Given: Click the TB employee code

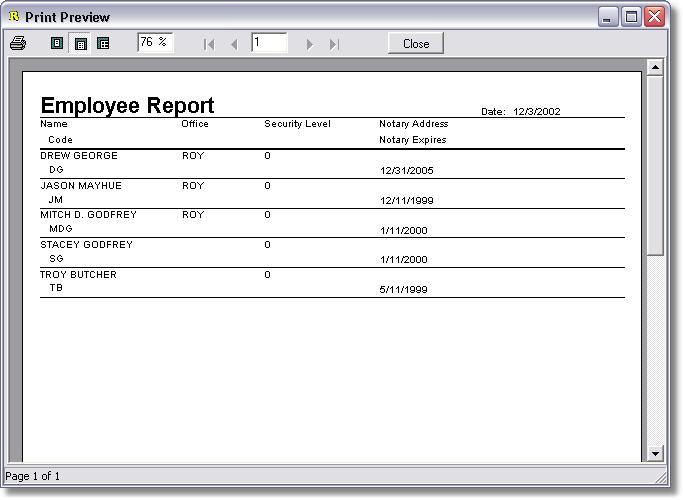Looking at the screenshot, I should pyautogui.click(x=56, y=288).
